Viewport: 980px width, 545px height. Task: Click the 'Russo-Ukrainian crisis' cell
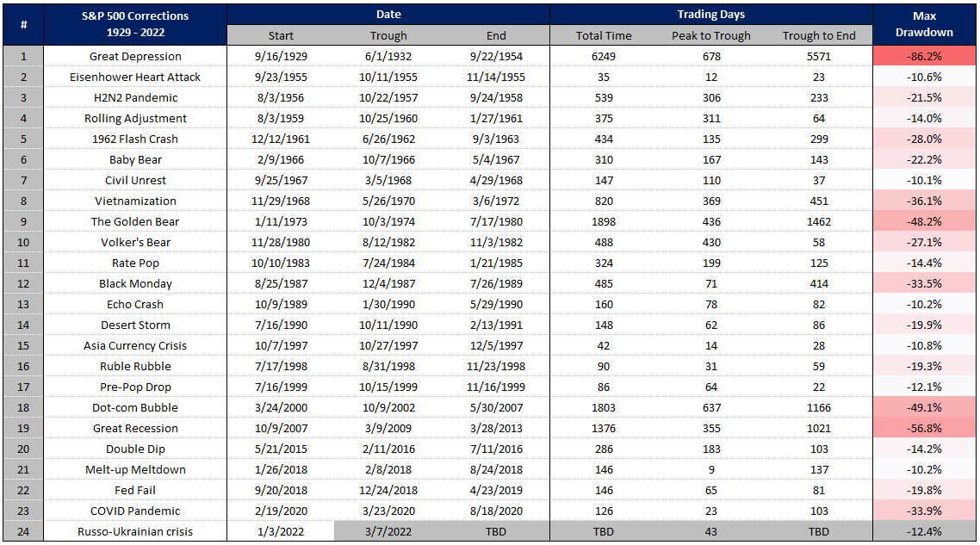tap(135, 531)
